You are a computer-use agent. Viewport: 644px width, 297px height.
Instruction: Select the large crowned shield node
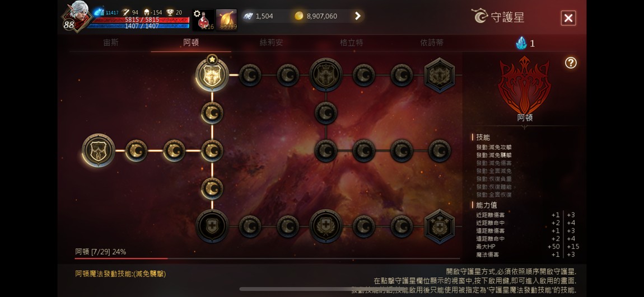(x=326, y=74)
